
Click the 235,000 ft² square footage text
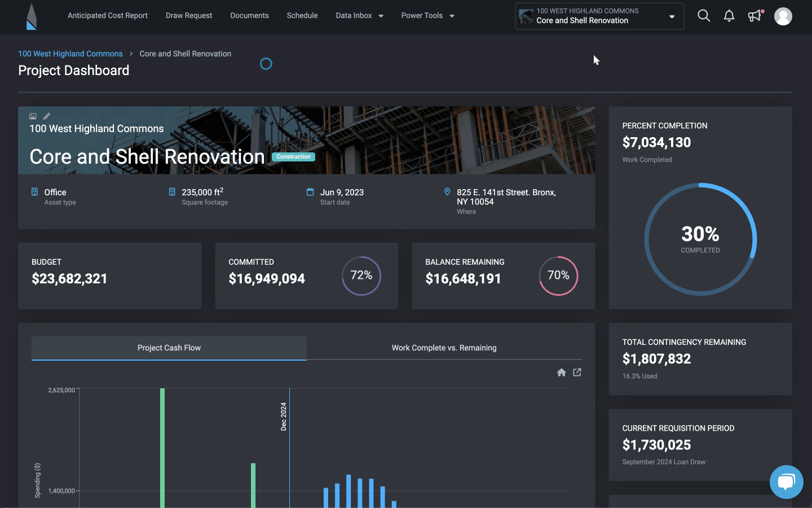pyautogui.click(x=202, y=192)
